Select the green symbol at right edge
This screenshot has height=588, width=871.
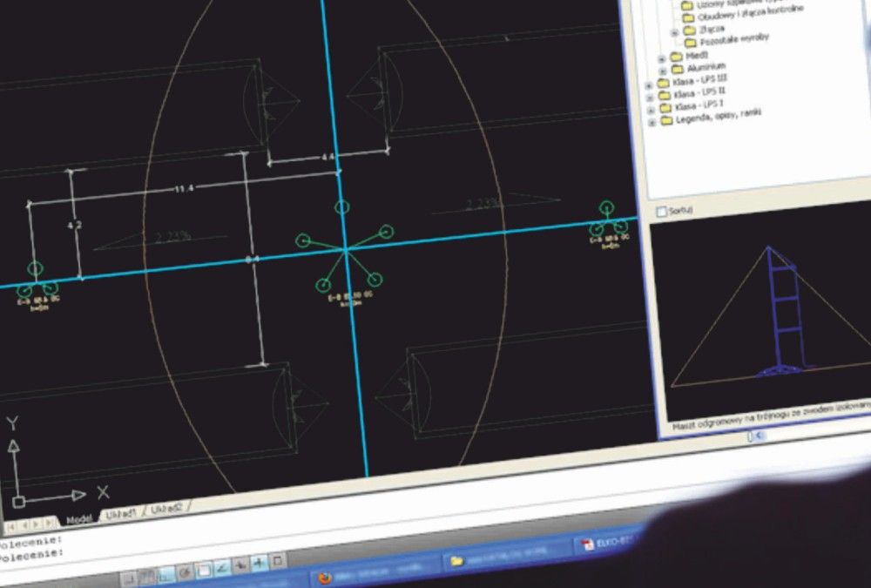coord(609,220)
